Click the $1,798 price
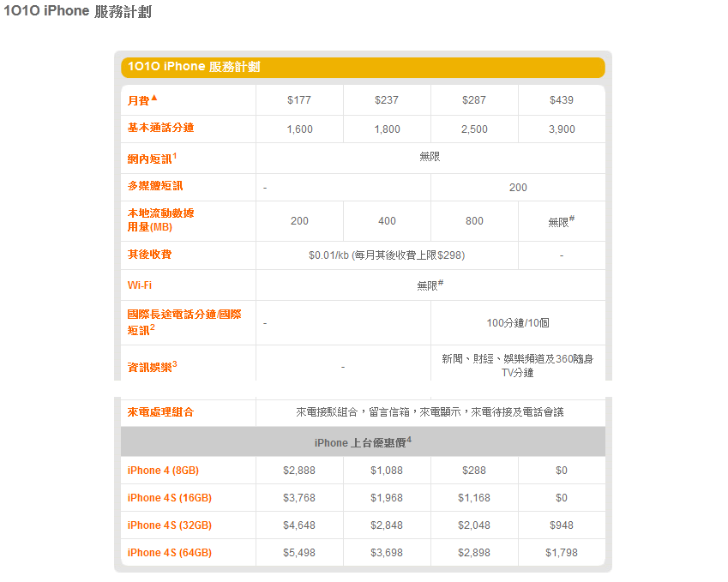This screenshot has height=582, width=728. point(562,553)
